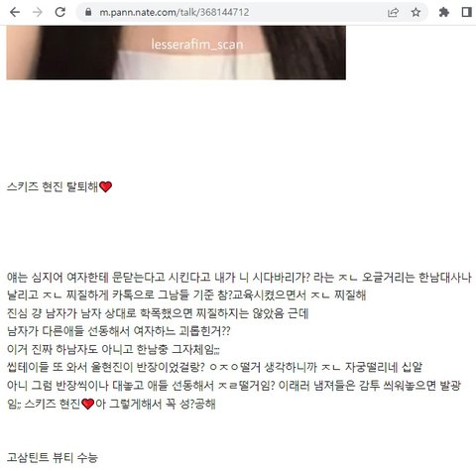This screenshot has width=476, height=471.
Task: Click the line starting with 아니 그럼 반장씩이나
Action: tap(234, 386)
